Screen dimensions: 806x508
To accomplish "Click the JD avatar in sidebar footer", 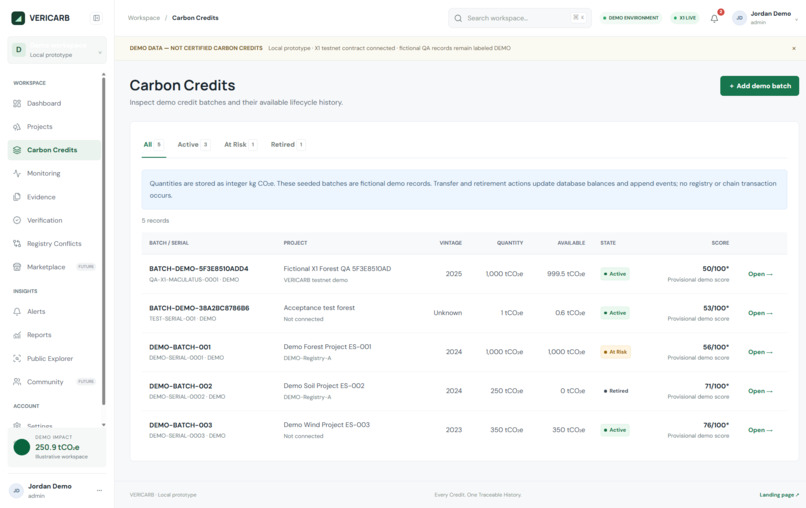I will click(16, 491).
